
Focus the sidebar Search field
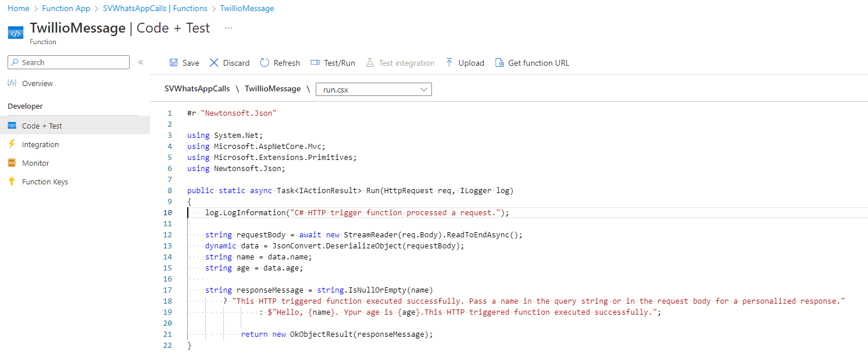pos(69,62)
